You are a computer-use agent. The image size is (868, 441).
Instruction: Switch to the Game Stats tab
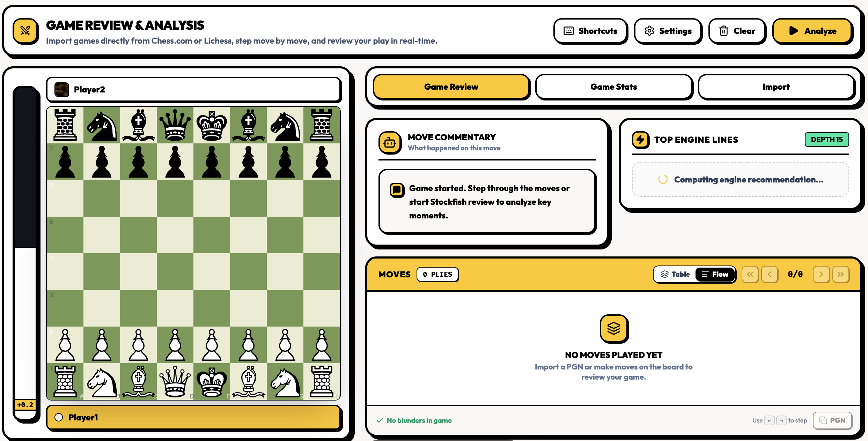tap(613, 87)
